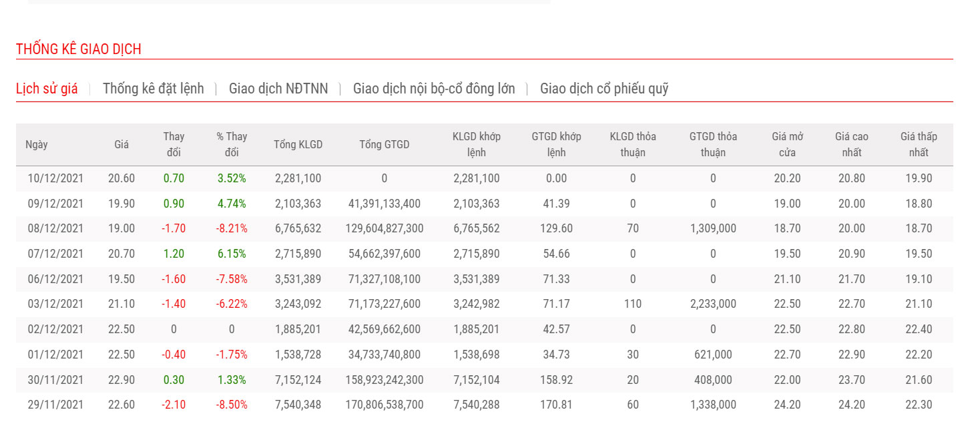Click the Giá mở cửa column header

pos(787,144)
